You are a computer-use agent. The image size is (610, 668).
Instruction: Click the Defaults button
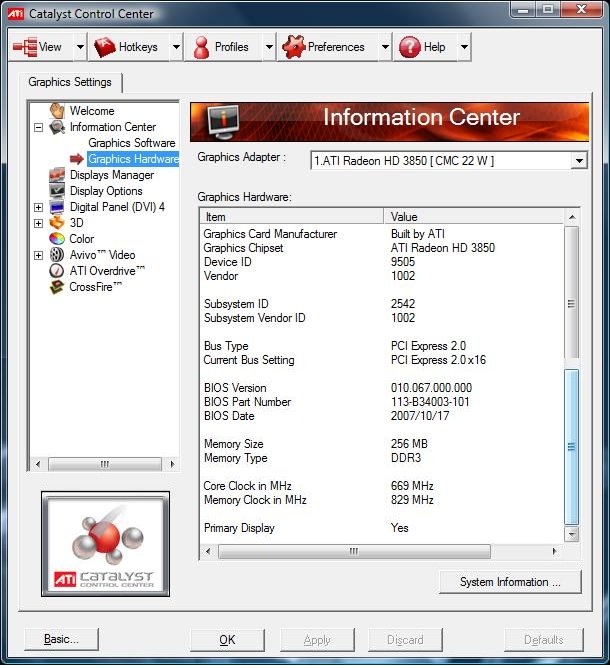pyautogui.click(x=544, y=640)
